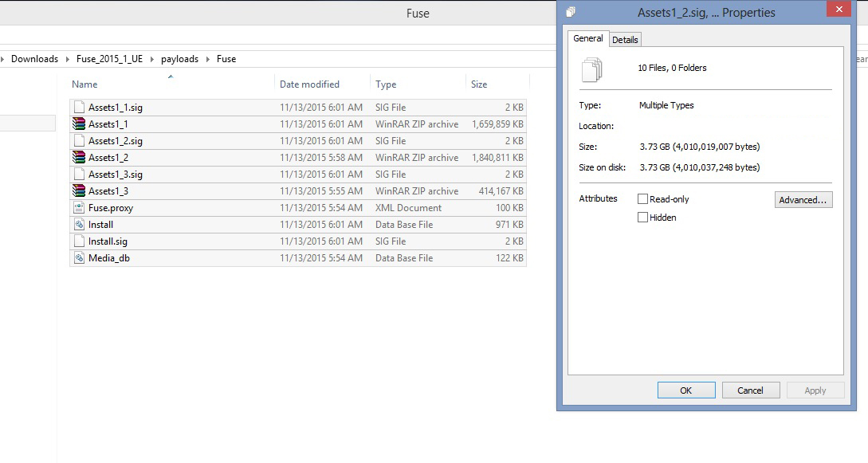868x463 pixels.
Task: Sort files by Type column header
Action: (386, 84)
